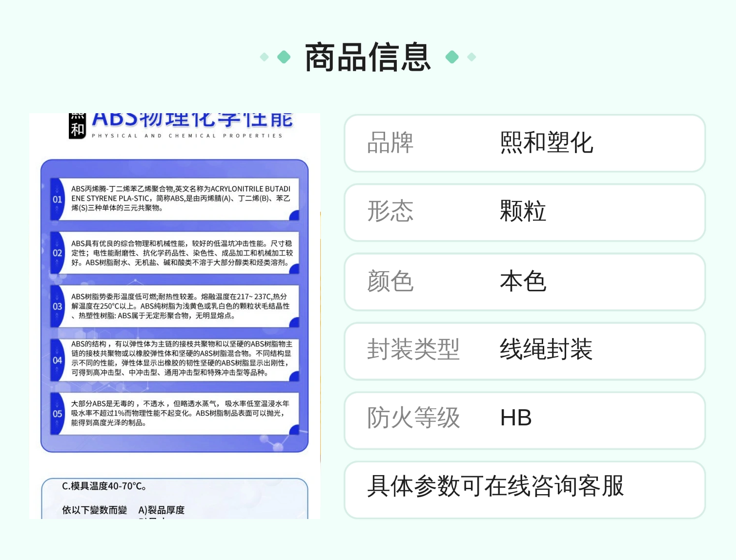The image size is (736, 560).
Task: Select the 品牌 熙和塑化 row
Action: click(525, 143)
